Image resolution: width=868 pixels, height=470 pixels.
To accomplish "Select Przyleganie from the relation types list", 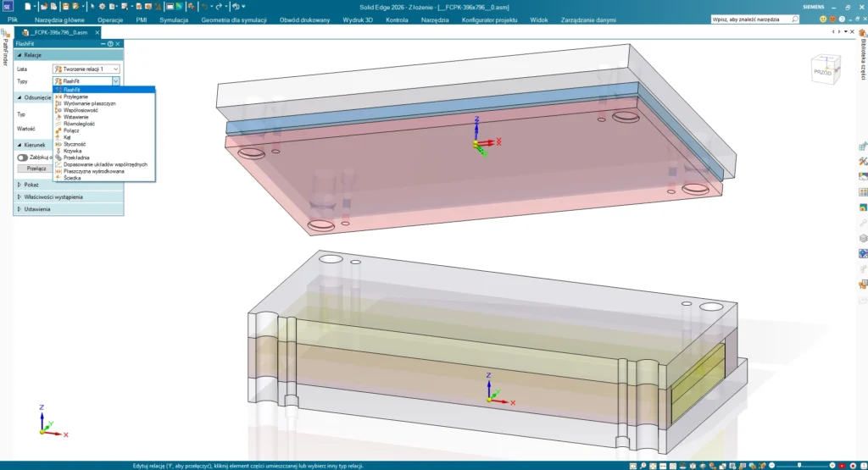I will 76,97.
